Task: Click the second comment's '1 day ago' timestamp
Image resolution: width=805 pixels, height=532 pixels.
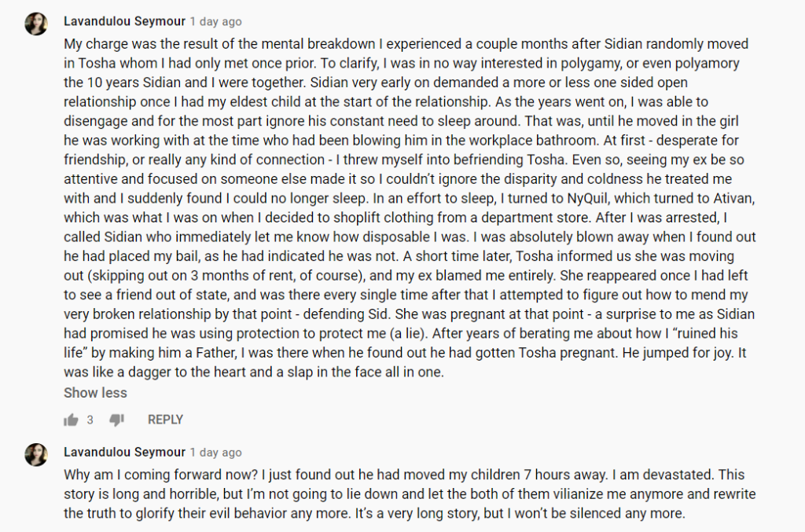Action: tap(216, 453)
